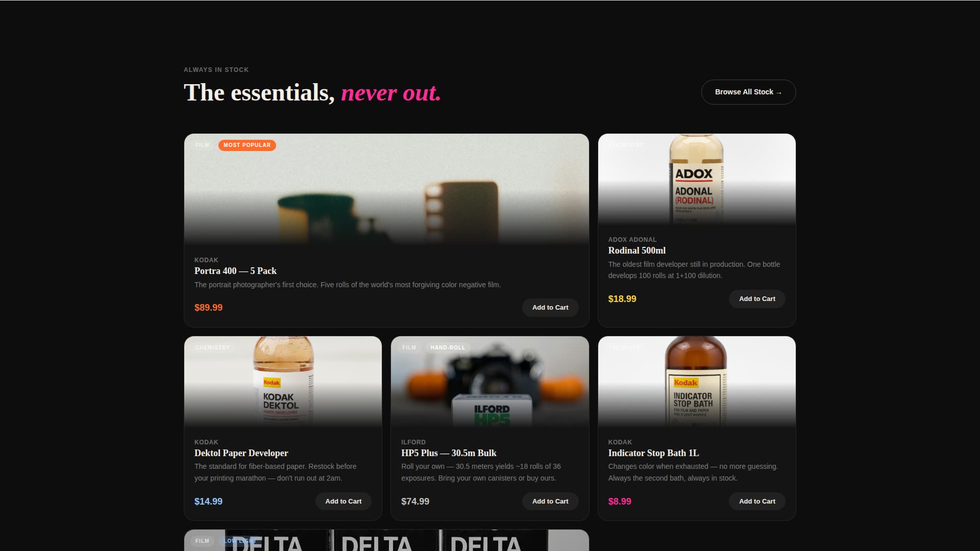Viewport: 980px width, 551px height.
Task: Click the Indicator Stop Bath 1L title
Action: point(653,453)
